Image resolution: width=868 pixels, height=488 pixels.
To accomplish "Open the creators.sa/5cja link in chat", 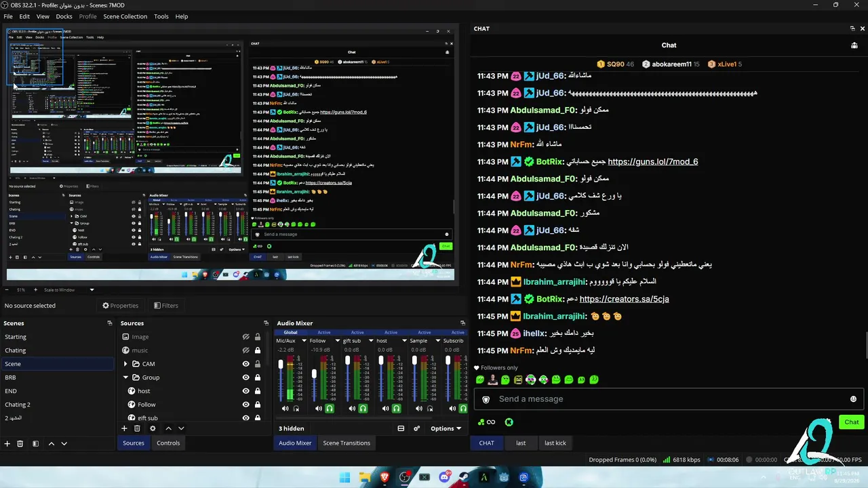I will click(625, 299).
